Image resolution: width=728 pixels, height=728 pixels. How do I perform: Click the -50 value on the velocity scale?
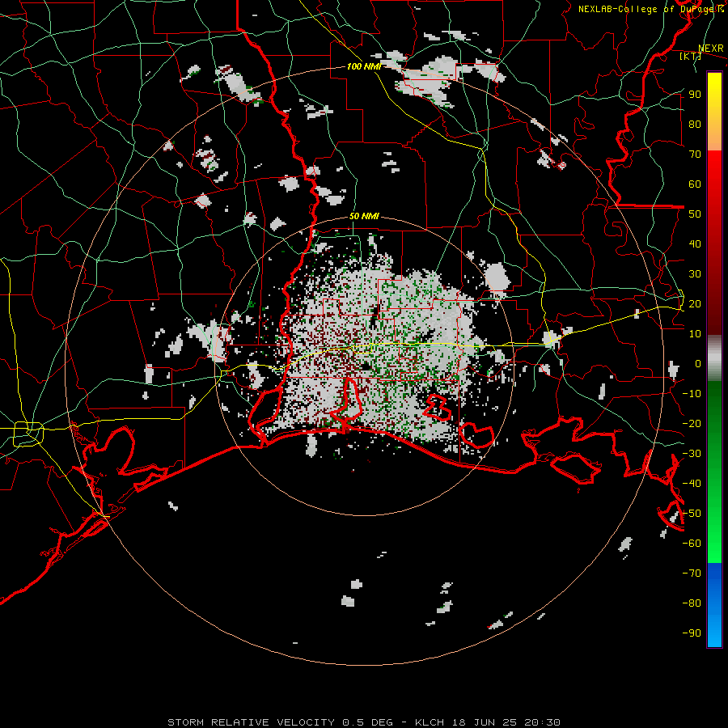[x=692, y=514]
